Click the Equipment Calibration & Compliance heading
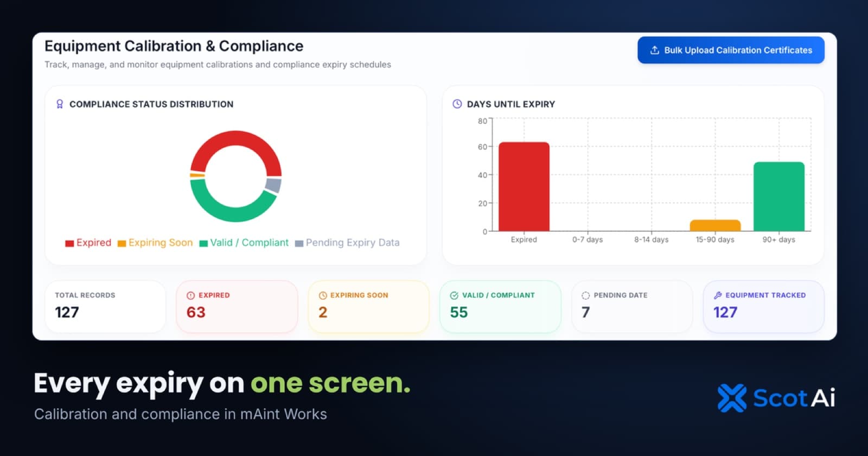 click(174, 46)
